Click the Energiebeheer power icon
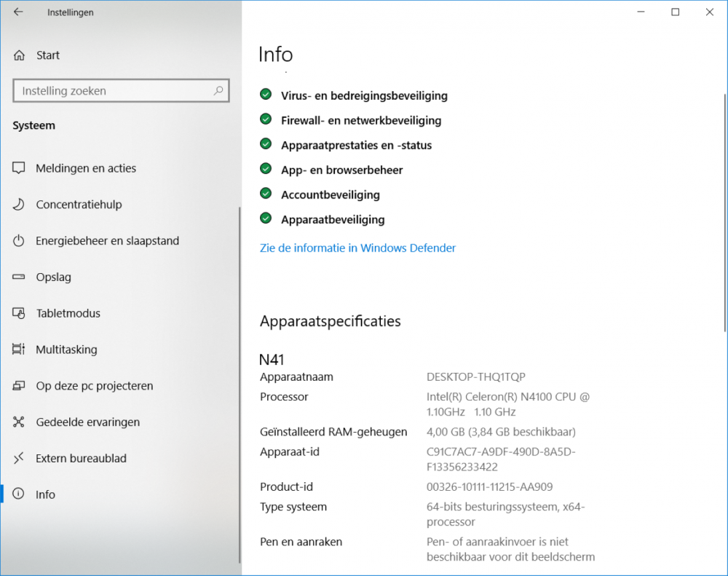The width and height of the screenshot is (728, 576). (20, 241)
